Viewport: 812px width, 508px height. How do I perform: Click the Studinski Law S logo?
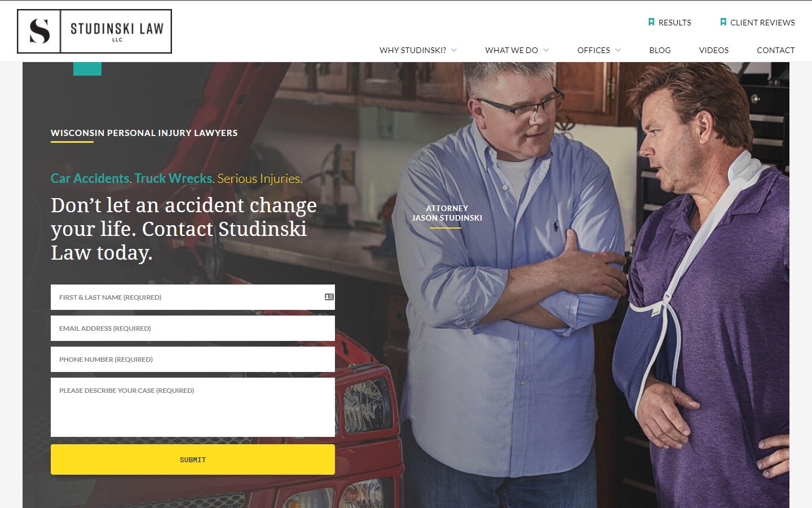[39, 31]
